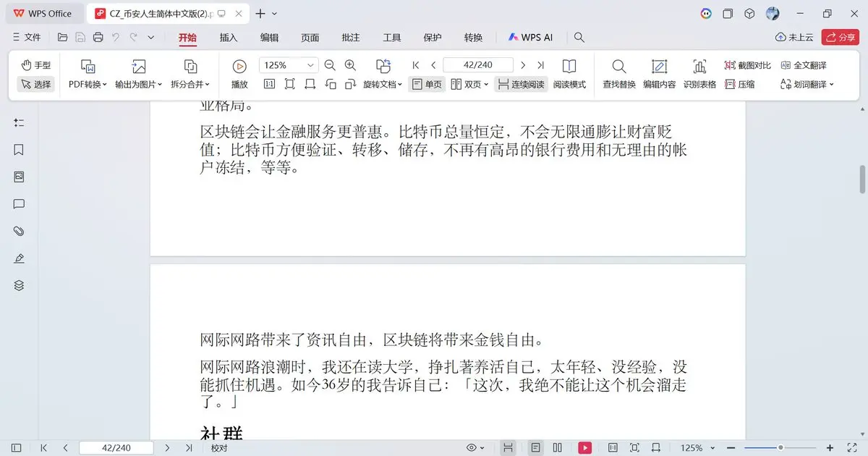Image resolution: width=868 pixels, height=456 pixels.
Task: Open the 保护 tab
Action: pos(433,38)
